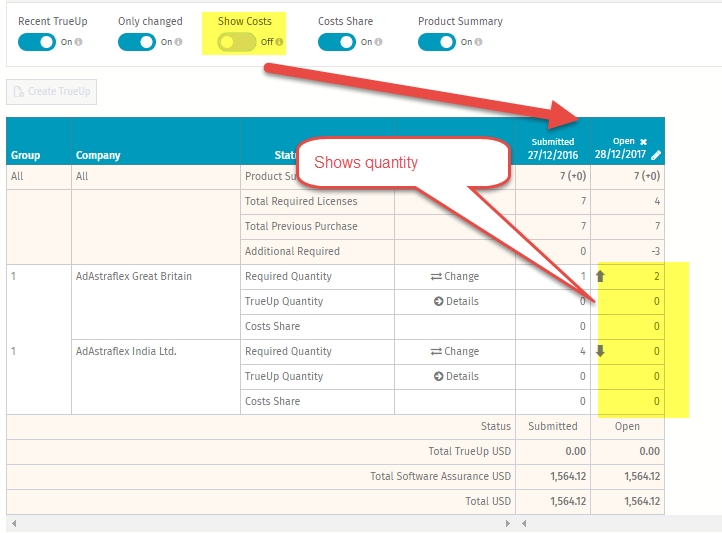Click the Group column header

[x=25, y=155]
